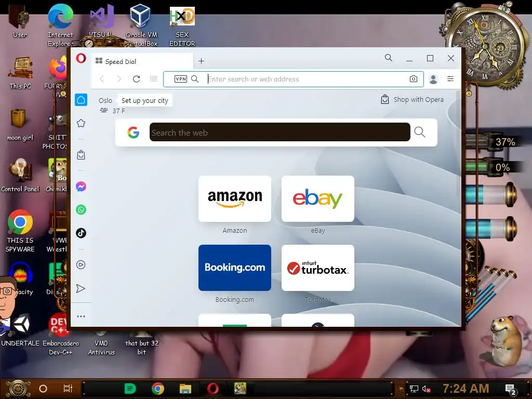
Task: Open Easy Setup menu icon
Action: 450,79
